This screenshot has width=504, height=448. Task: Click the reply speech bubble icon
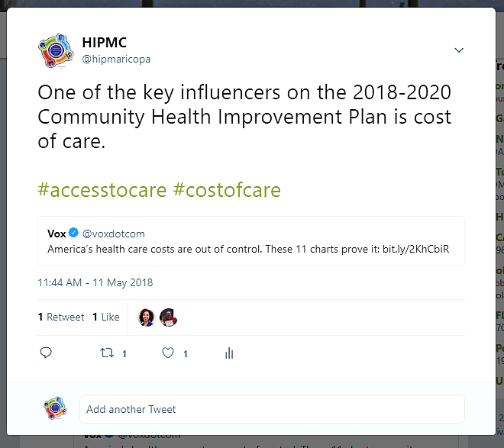click(46, 353)
